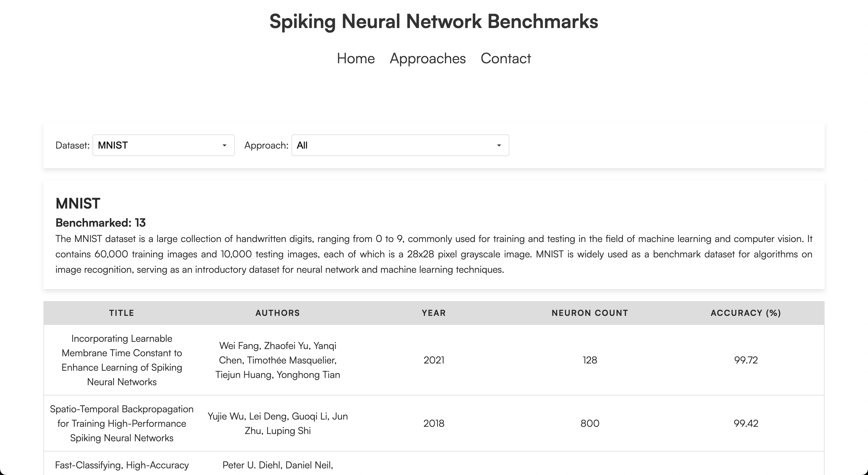
Task: Click the MNIST section heading
Action: pos(78,203)
